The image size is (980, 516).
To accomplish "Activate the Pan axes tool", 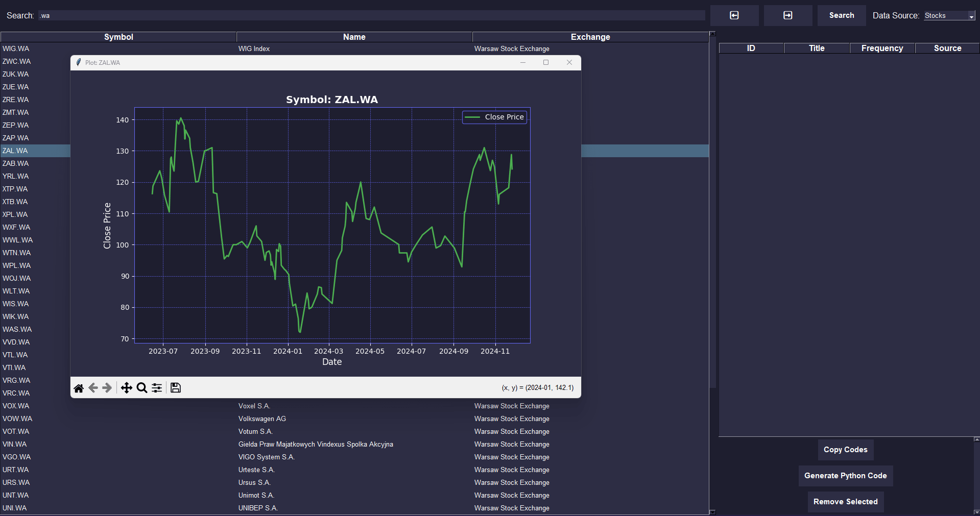I will [x=126, y=388].
